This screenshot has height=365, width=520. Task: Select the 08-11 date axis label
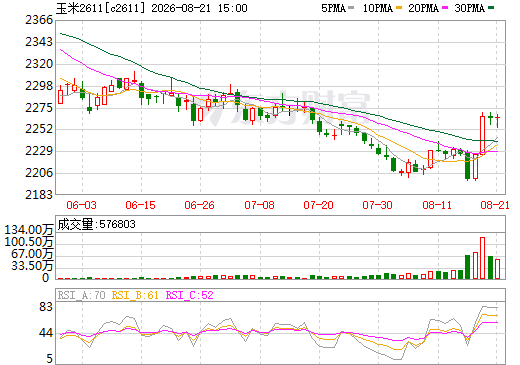click(x=437, y=205)
